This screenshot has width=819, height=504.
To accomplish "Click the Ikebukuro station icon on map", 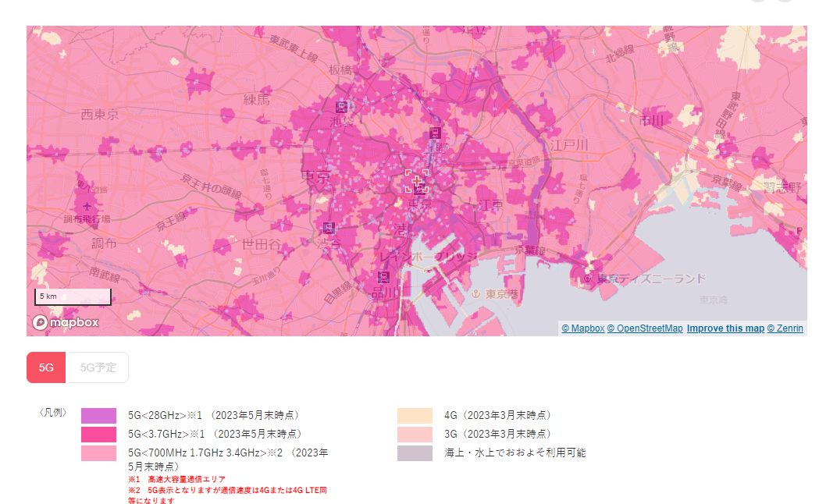I will 340,107.
